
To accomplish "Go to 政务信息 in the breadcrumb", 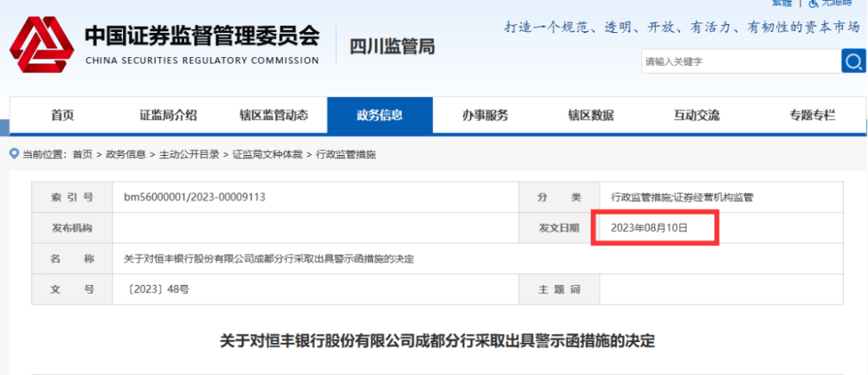I will (125, 155).
